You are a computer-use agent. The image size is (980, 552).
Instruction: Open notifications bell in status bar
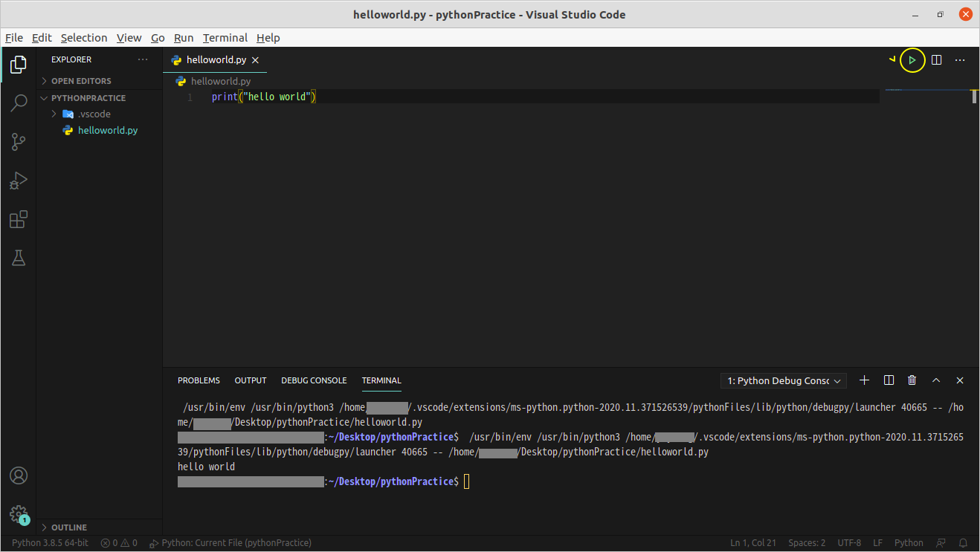[964, 543]
